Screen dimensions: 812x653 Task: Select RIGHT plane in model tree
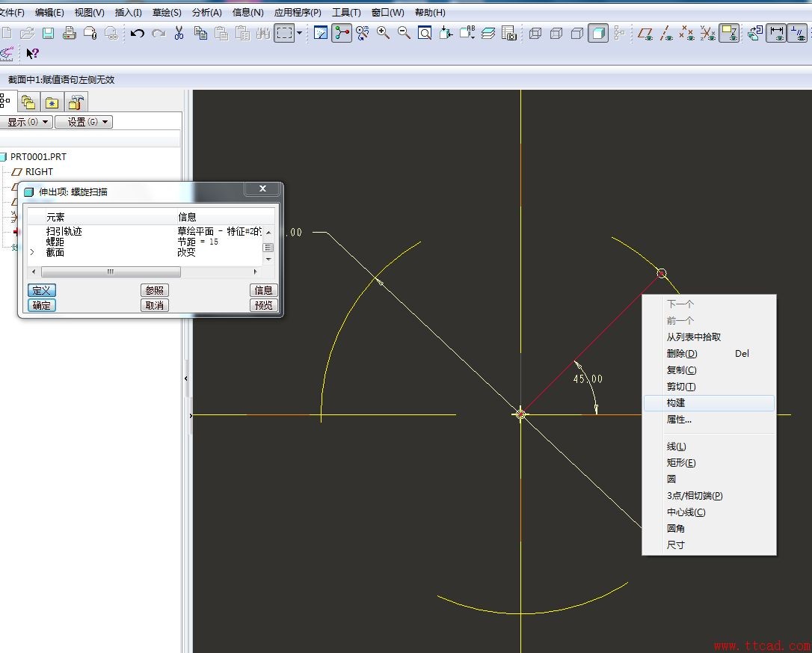click(x=39, y=172)
